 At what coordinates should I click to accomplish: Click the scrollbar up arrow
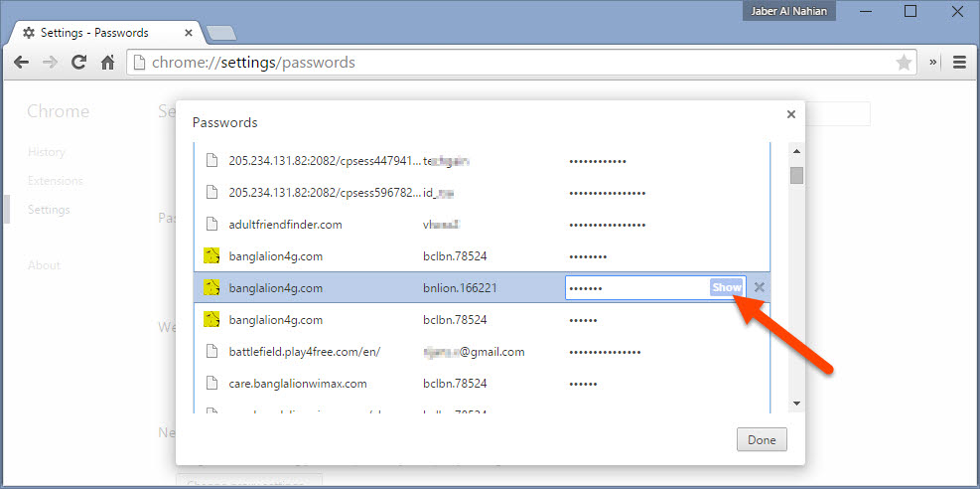pos(796,151)
